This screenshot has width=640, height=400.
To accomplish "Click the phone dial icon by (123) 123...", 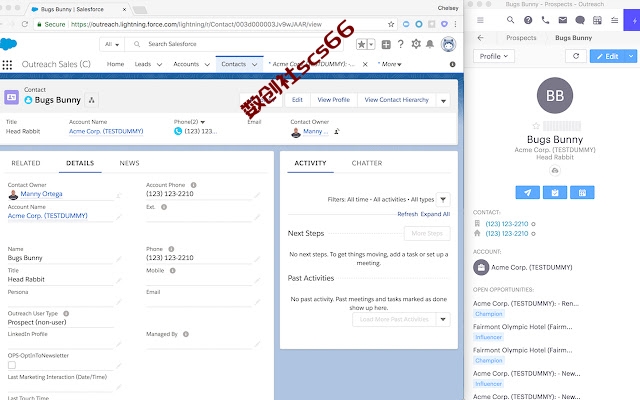I will [x=178, y=131].
